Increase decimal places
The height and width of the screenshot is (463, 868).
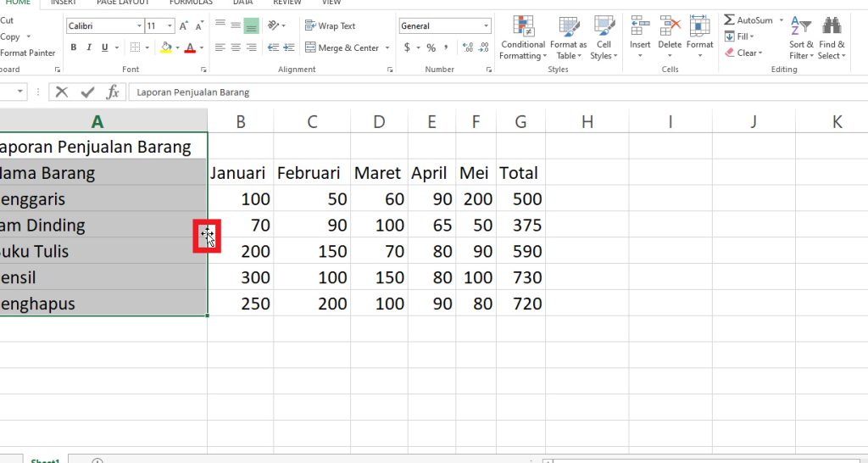pos(468,47)
